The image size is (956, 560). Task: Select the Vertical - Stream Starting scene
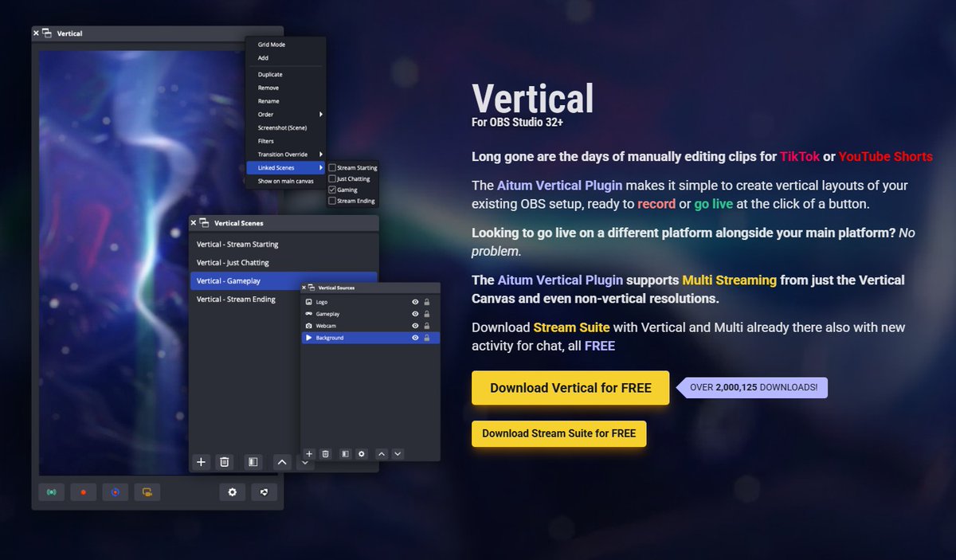284,245
